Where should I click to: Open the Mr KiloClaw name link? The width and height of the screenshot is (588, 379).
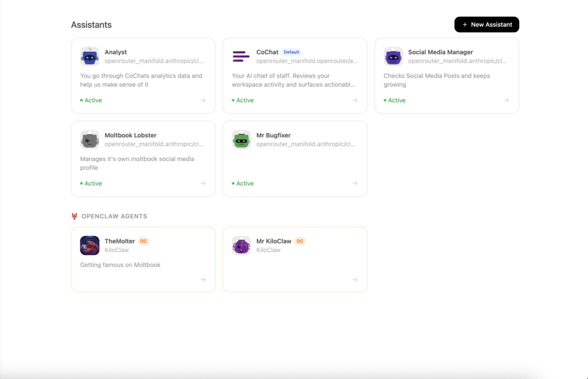click(x=274, y=241)
